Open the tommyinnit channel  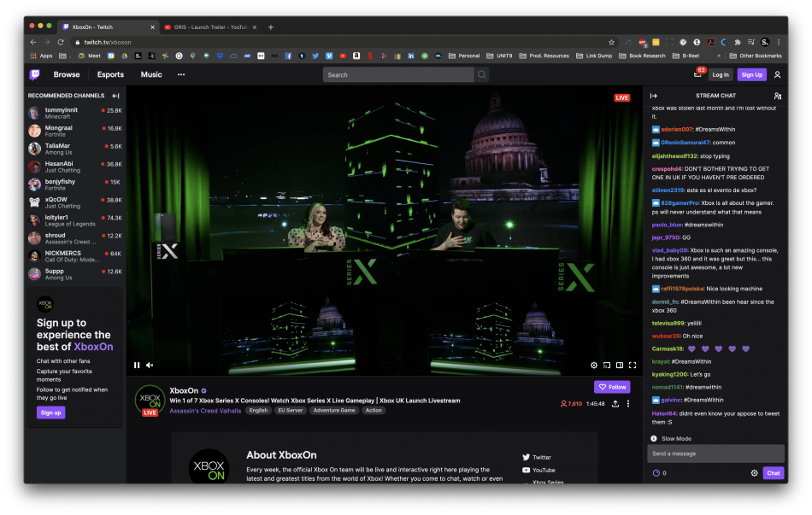(75, 113)
